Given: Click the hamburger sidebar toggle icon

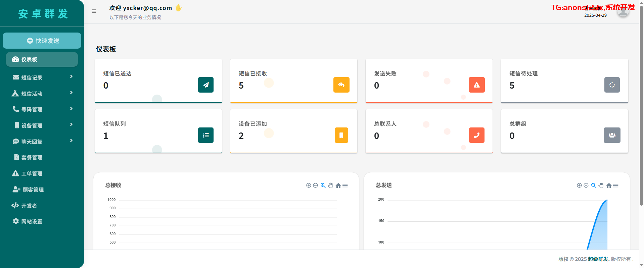Looking at the screenshot, I should click(94, 11).
